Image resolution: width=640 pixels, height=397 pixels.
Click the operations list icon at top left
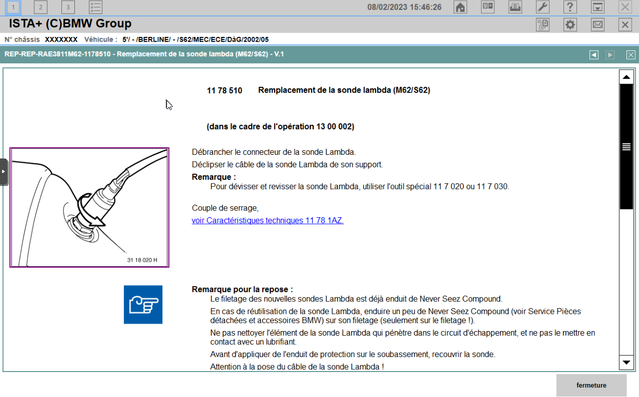click(96, 7)
